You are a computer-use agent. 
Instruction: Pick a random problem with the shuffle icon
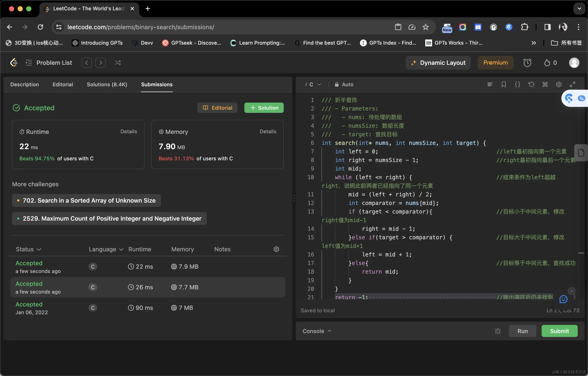click(x=117, y=63)
